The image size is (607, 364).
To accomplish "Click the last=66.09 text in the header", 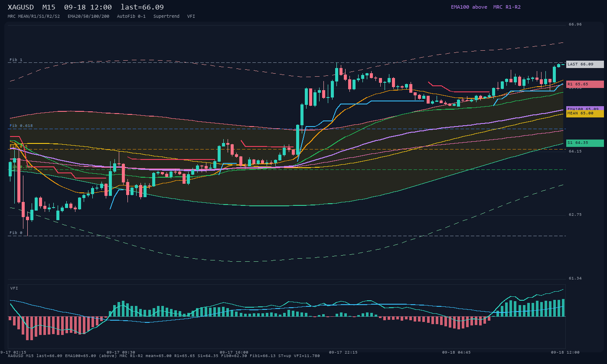I will click(142, 7).
